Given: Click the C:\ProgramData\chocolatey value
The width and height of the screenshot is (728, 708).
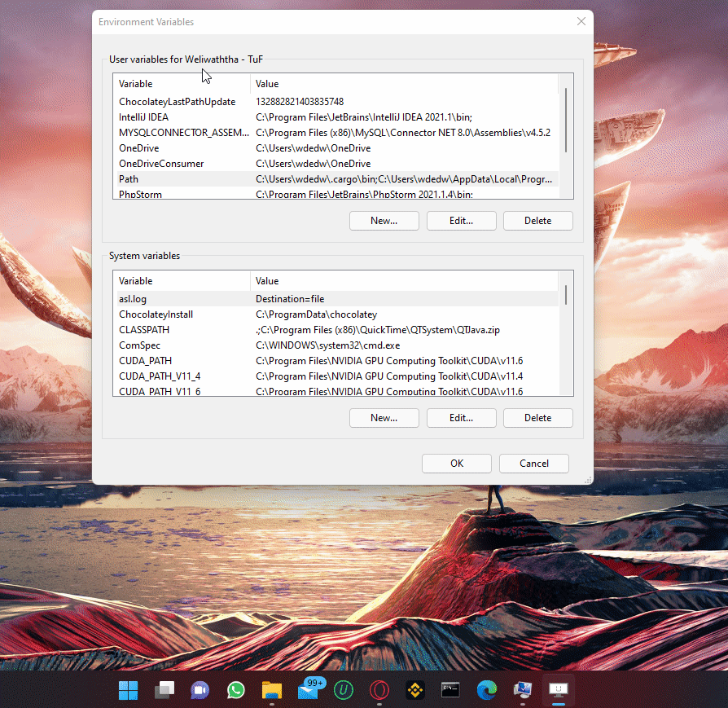Looking at the screenshot, I should tap(316, 314).
